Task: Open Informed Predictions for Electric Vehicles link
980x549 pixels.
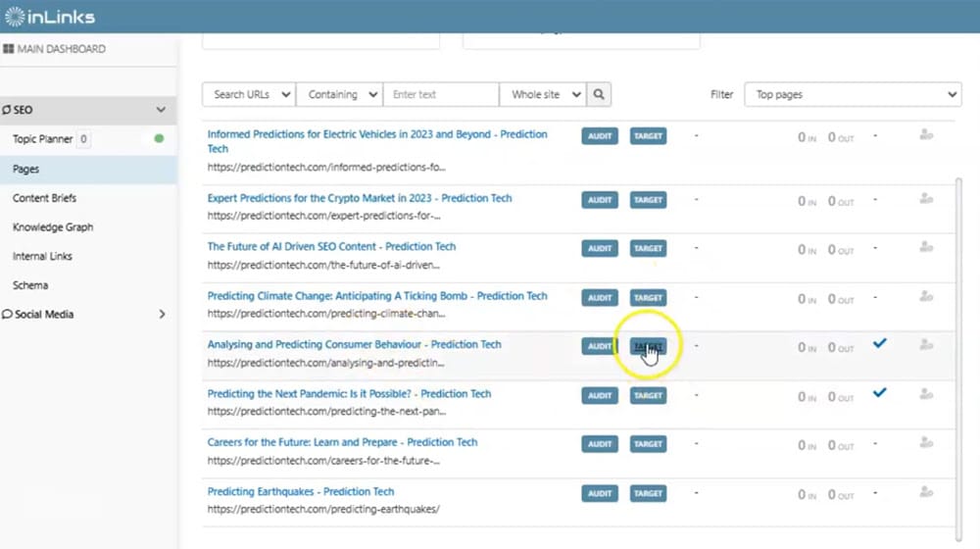Action: tap(377, 141)
